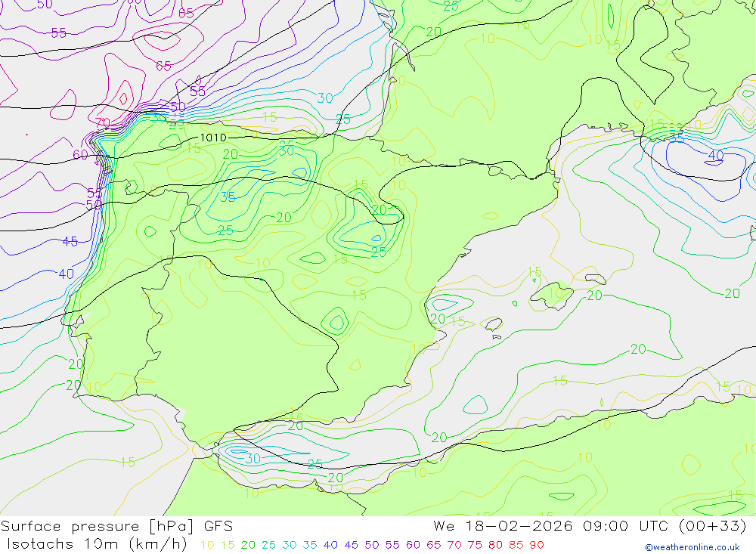Click the legend value 15 in the isotach scale
Image resolution: width=756 pixels, height=554 pixels.
coord(228,545)
